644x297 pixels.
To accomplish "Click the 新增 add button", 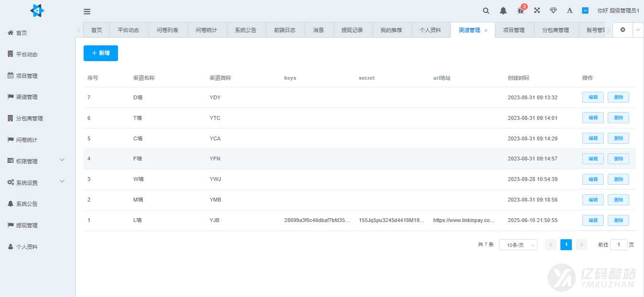I will [101, 53].
